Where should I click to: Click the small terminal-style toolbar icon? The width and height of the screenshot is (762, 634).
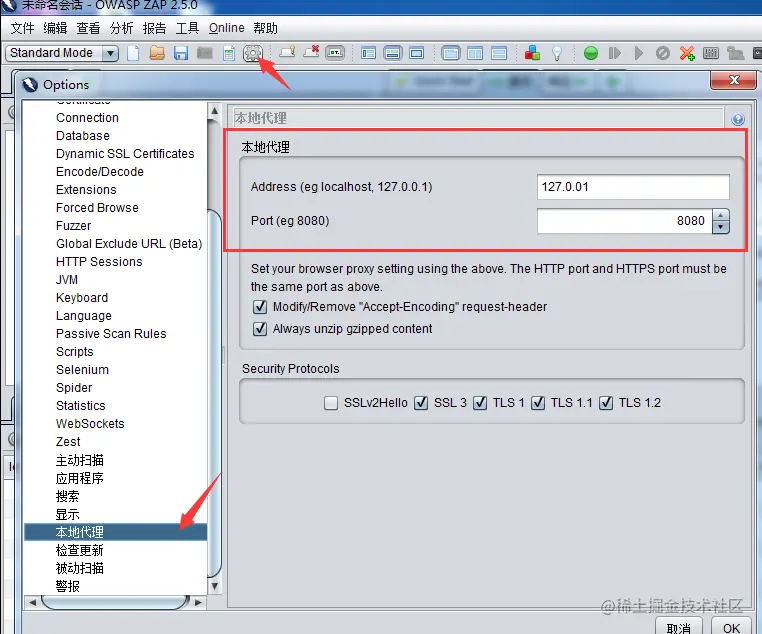click(335, 52)
